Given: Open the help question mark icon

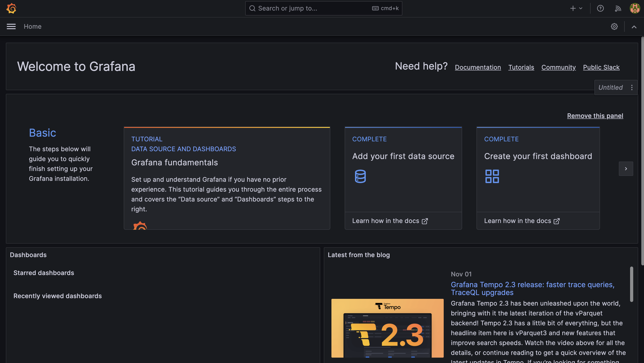Looking at the screenshot, I should pyautogui.click(x=600, y=8).
